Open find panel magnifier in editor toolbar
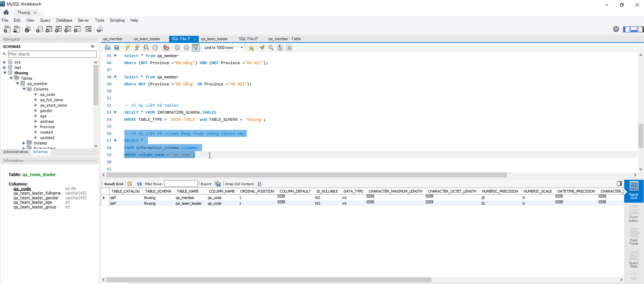 pos(271,48)
